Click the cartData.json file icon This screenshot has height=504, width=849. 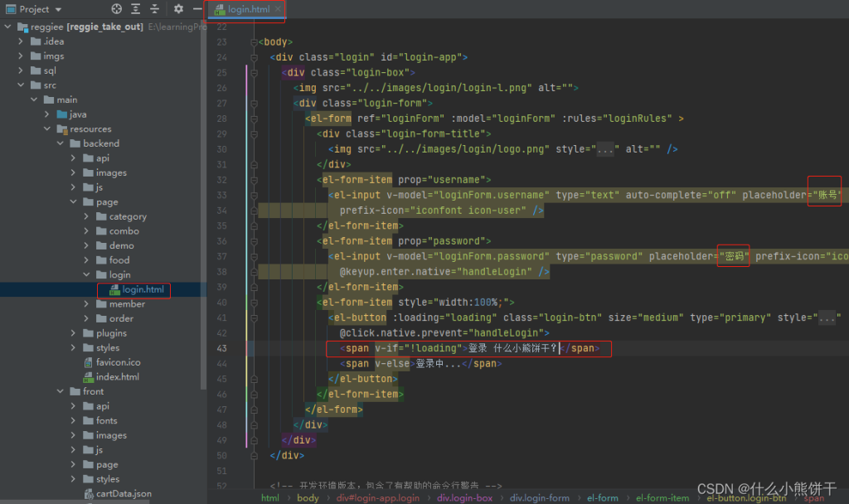(88, 494)
